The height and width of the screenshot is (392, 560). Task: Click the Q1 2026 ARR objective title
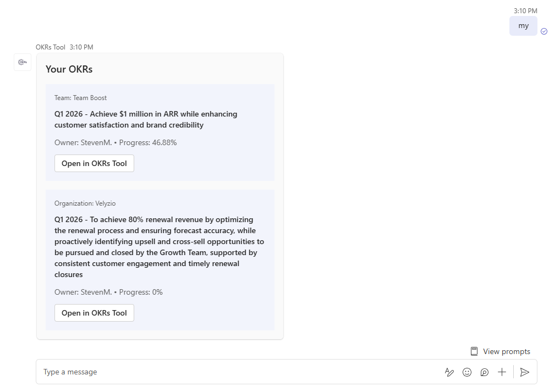click(145, 119)
